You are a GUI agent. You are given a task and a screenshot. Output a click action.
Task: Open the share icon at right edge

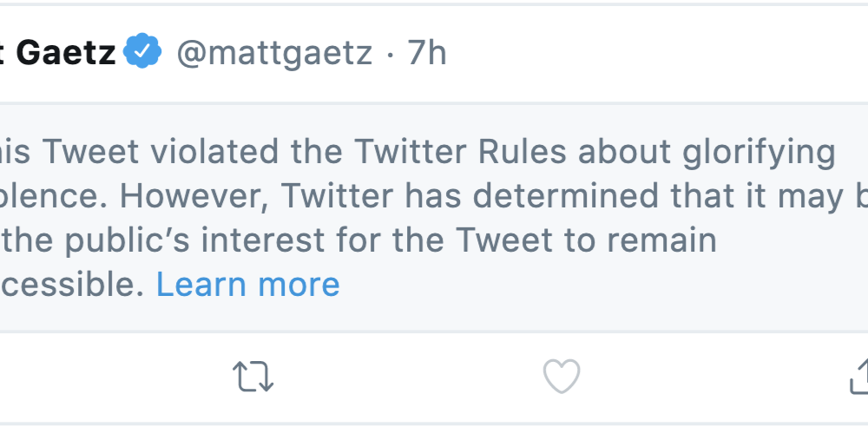click(x=858, y=377)
